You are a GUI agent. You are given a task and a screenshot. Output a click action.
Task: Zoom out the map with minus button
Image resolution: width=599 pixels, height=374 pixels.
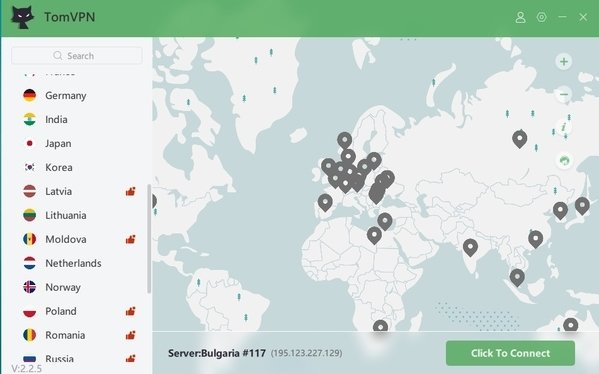click(x=564, y=94)
